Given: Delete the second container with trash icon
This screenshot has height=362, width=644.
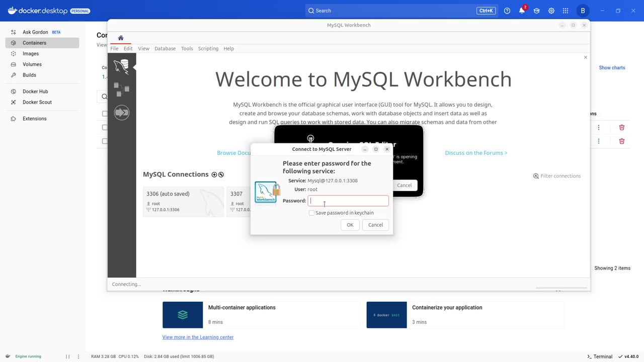Looking at the screenshot, I should coord(622,141).
